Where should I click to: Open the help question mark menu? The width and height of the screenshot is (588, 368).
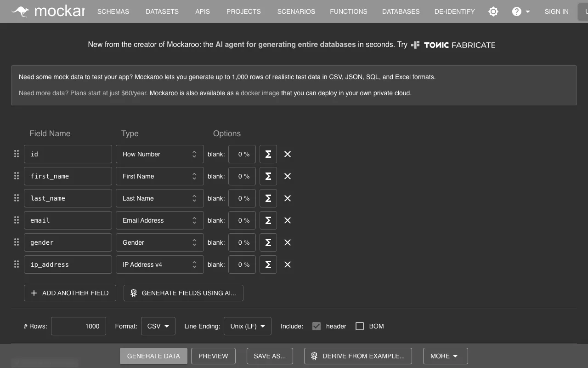pyautogui.click(x=521, y=11)
